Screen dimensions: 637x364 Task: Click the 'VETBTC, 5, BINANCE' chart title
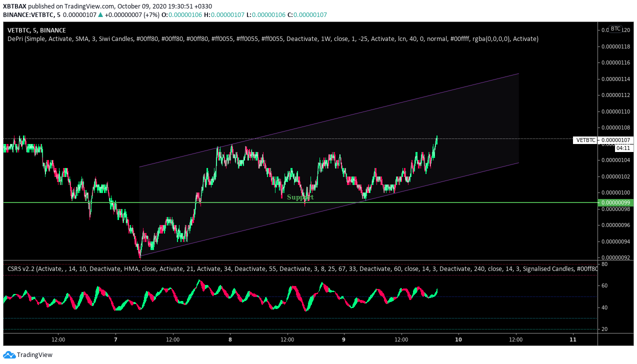36,30
